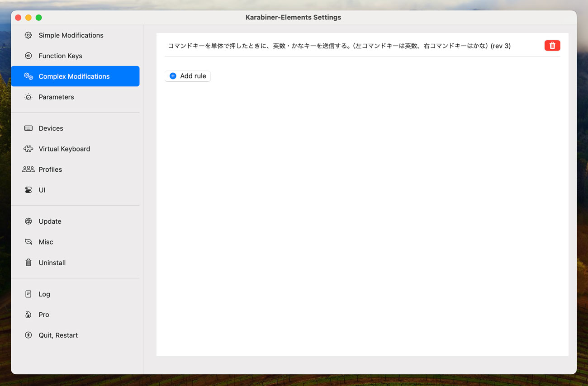The image size is (588, 386).
Task: Open the Update section label
Action: click(x=50, y=221)
